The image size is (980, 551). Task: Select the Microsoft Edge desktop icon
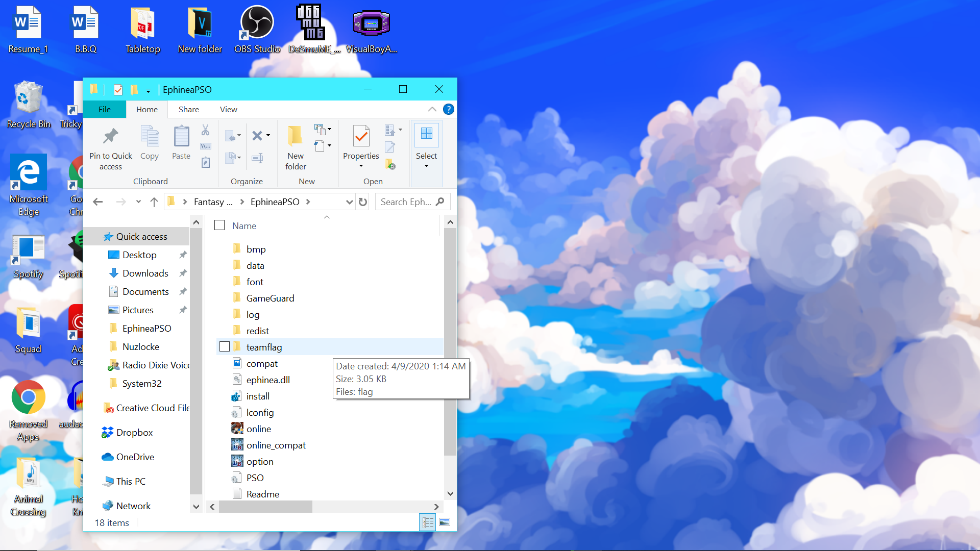pos(29,186)
